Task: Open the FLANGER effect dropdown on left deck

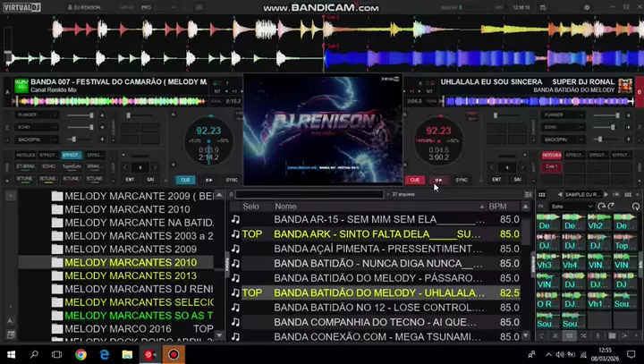Action: (x=52, y=114)
